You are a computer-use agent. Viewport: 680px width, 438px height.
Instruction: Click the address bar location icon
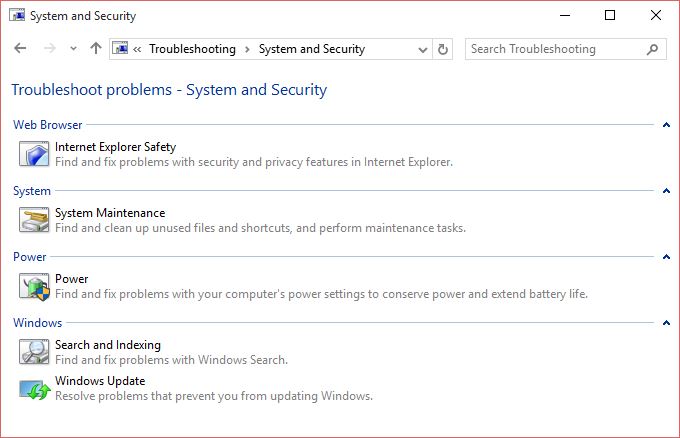[120, 49]
